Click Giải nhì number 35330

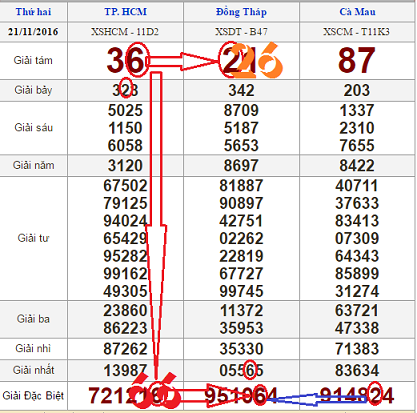pyautogui.click(x=241, y=349)
